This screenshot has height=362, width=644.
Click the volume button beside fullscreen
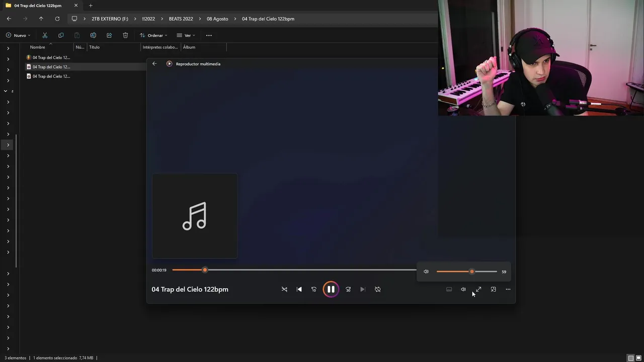[463, 289]
